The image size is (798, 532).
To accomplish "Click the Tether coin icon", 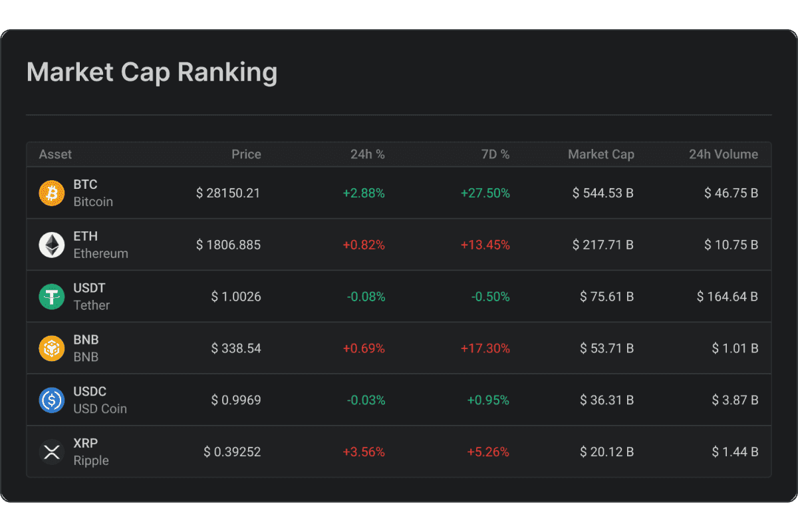I will tap(52, 297).
